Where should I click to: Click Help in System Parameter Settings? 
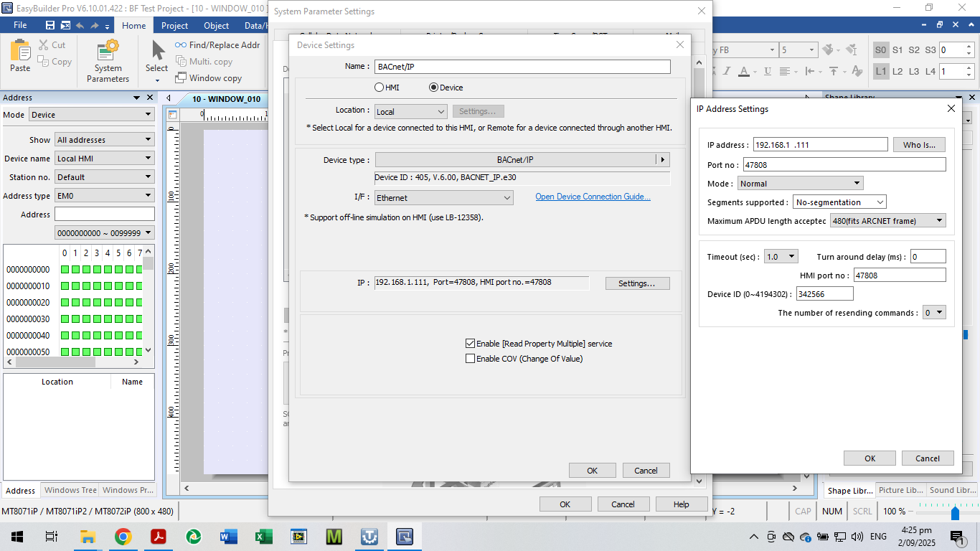coord(682,504)
